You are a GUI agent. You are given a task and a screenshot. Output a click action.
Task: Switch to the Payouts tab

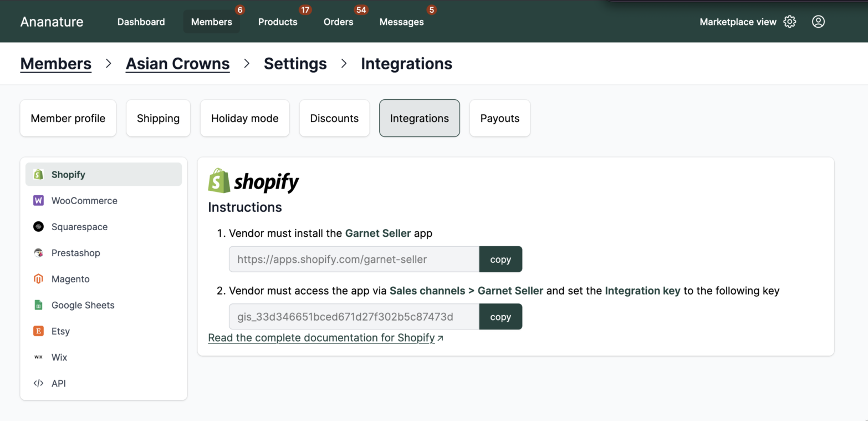(x=499, y=118)
